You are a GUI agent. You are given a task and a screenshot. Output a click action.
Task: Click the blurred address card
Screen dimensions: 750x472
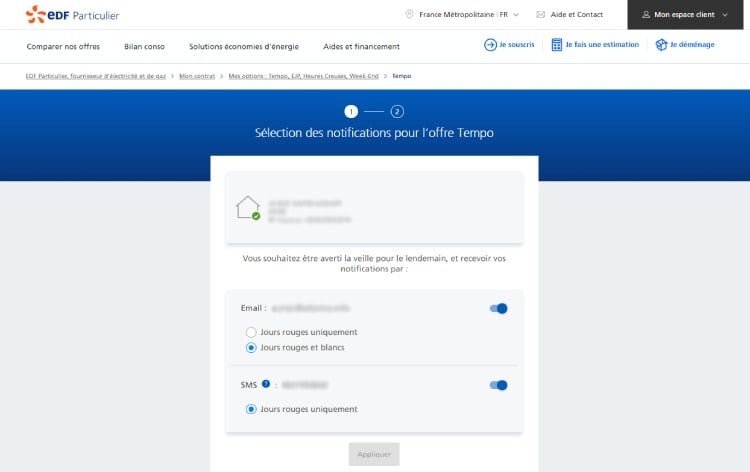(374, 208)
